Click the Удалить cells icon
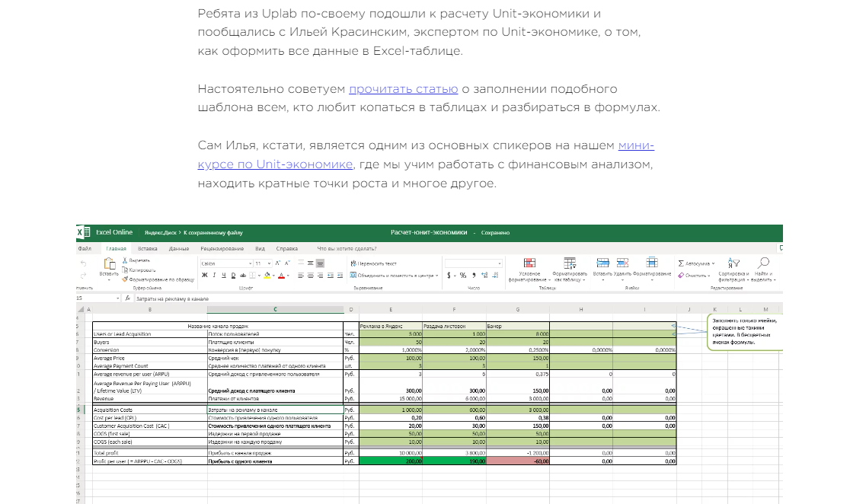866x504 pixels. click(x=622, y=263)
